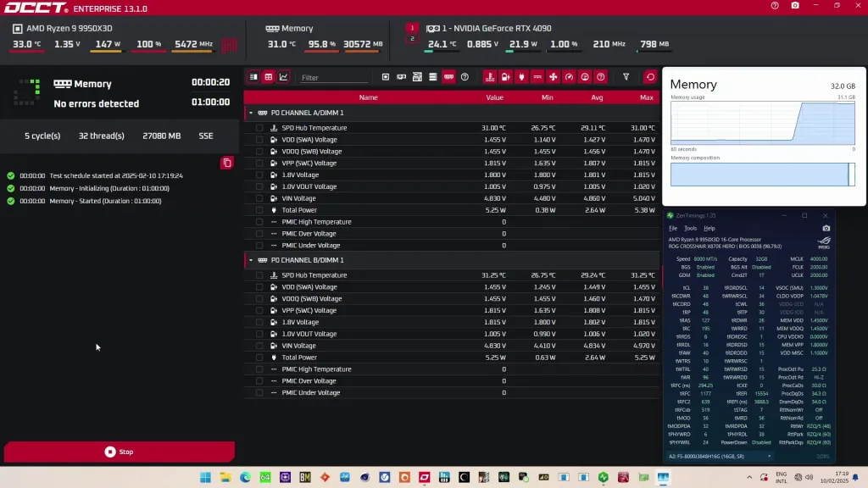Image resolution: width=868 pixels, height=488 pixels.
Task: Check SPD Hub Temperature in DIMM B
Action: [259, 275]
